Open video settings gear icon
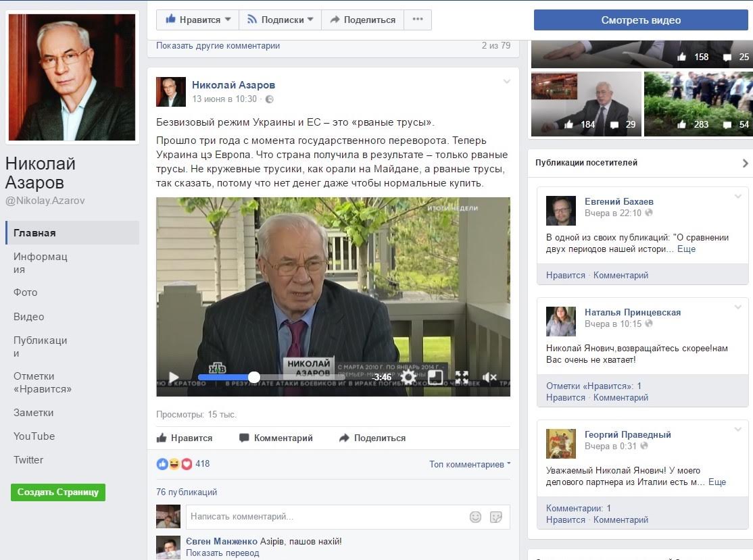Viewport: 753px width, 560px height. click(x=408, y=377)
